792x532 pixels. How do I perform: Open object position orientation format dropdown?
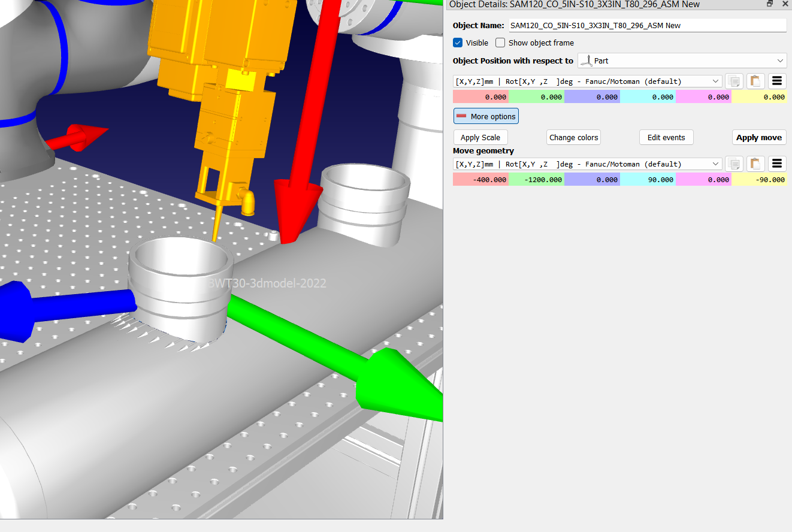tap(587, 81)
